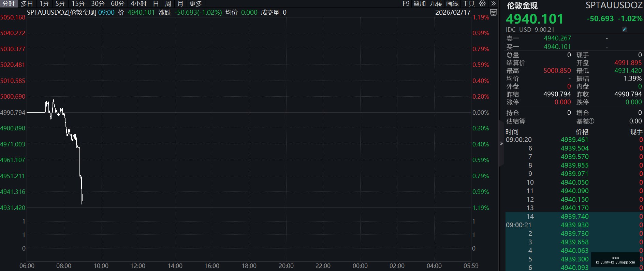Screen dimensions: 644x271
Task: Collapse right panel with » handle
Action: tap(501, 143)
